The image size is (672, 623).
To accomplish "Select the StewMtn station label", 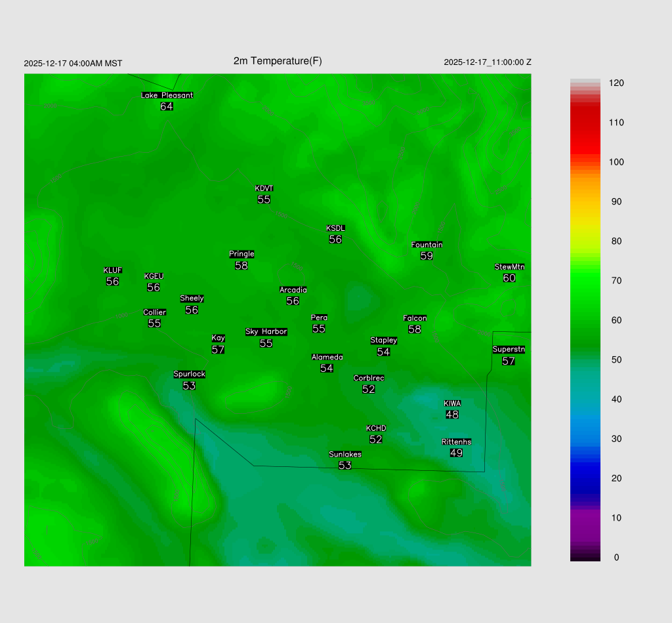I will [x=509, y=267].
